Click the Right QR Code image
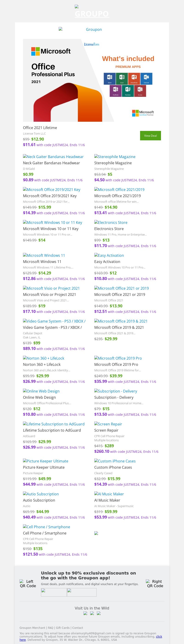The height and width of the screenshot is (644, 184). (x=155, y=583)
